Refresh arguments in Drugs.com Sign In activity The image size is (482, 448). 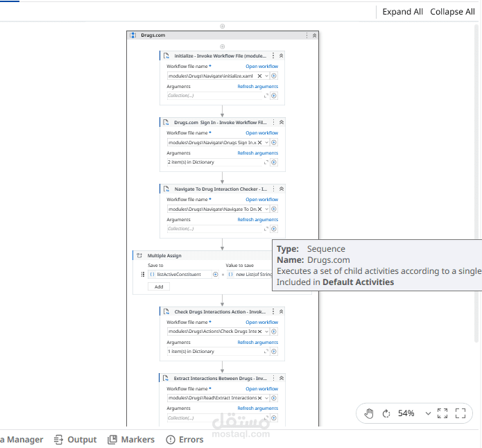[257, 153]
